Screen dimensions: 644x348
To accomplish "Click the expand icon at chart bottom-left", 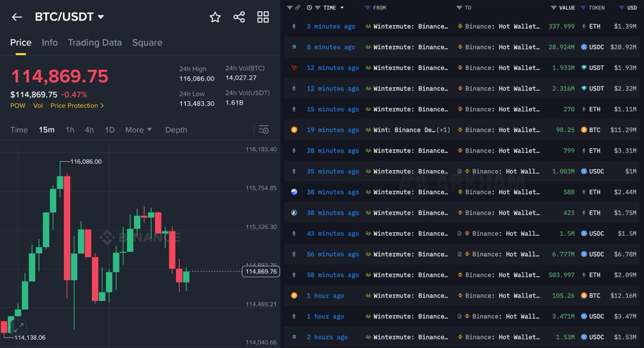I will [18, 327].
